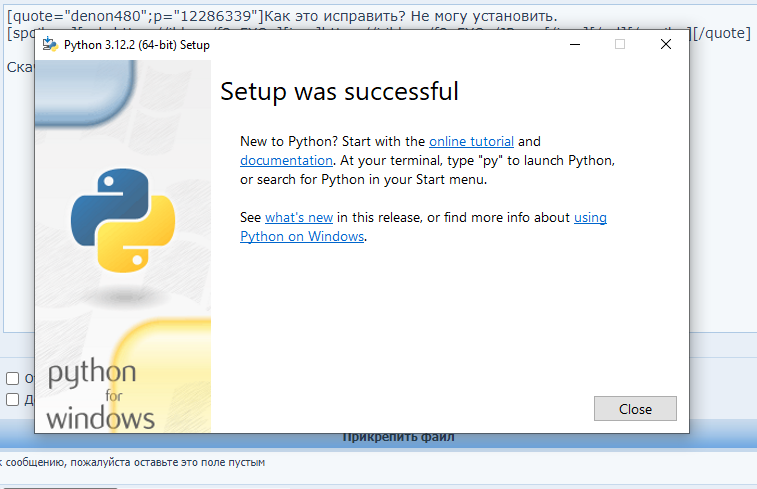Click the python for windows wordmark
Screen dimensions: 757x489
(x=100, y=396)
